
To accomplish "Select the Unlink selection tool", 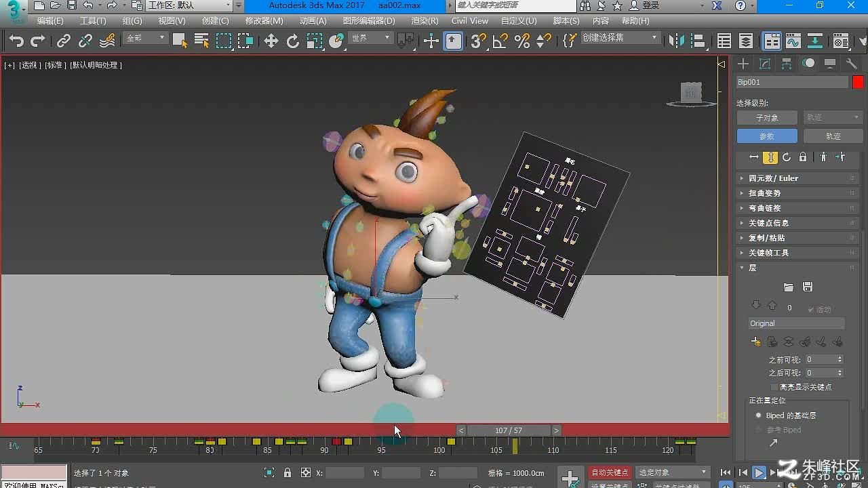I will tap(85, 41).
